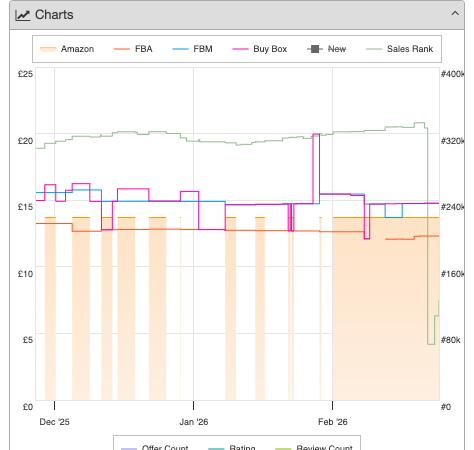Viewport: 474px width, 450px height.
Task: Click the £25 price axis label
Action: (26, 74)
